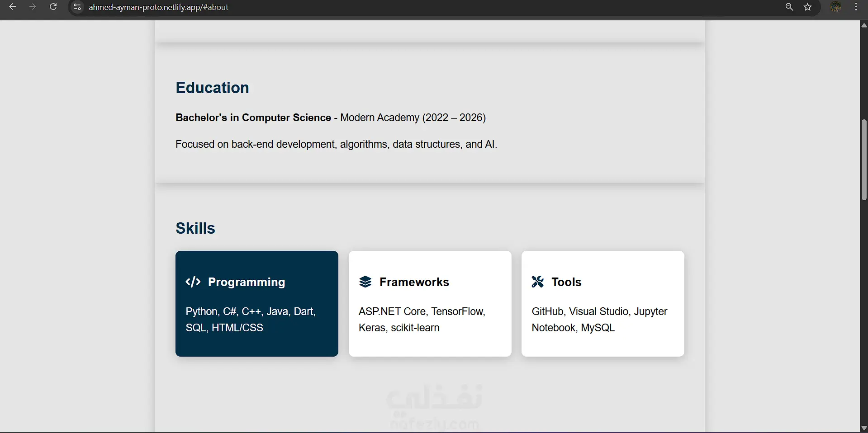Click the code brackets Programming icon
868x433 pixels.
click(193, 282)
